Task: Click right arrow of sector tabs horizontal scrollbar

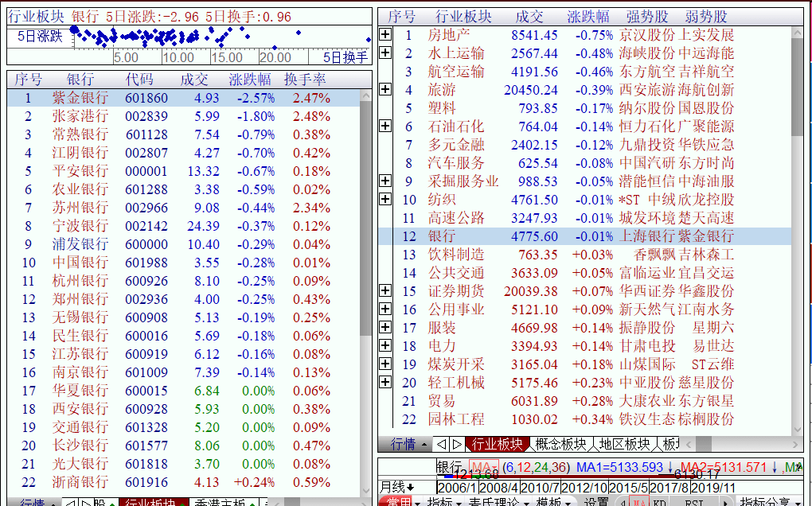Action: pyautogui.click(x=795, y=444)
